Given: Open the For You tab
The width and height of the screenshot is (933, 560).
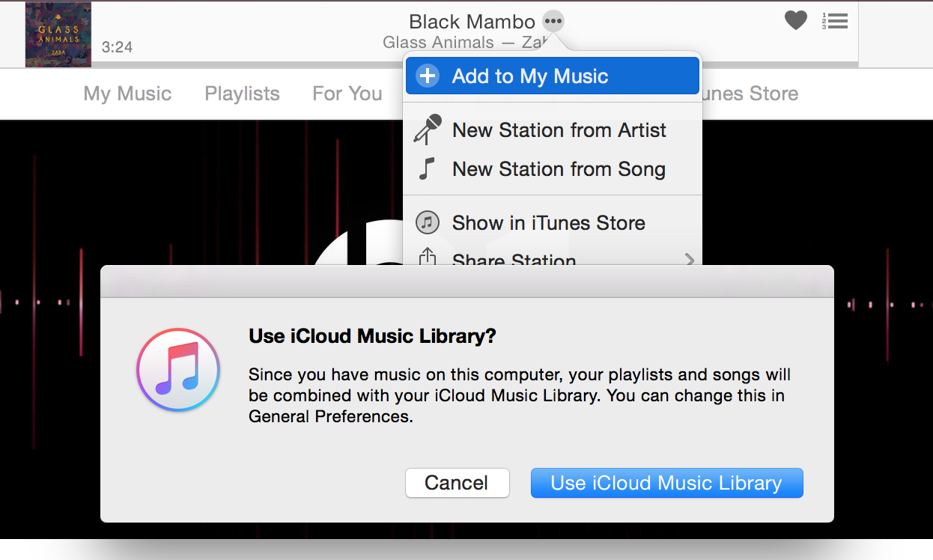Looking at the screenshot, I should (x=347, y=94).
